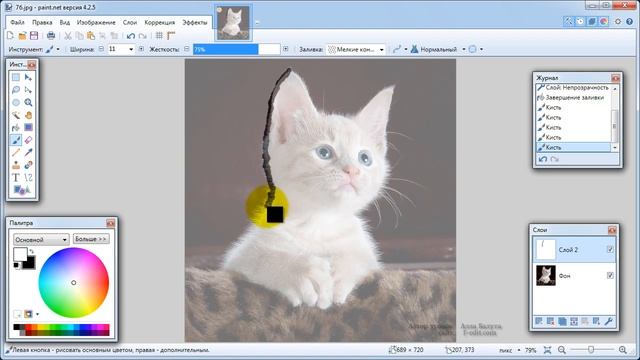Select the Zoom magnifier tool
Image resolution: width=640 pixels, height=360 pixels.
[x=28, y=102]
